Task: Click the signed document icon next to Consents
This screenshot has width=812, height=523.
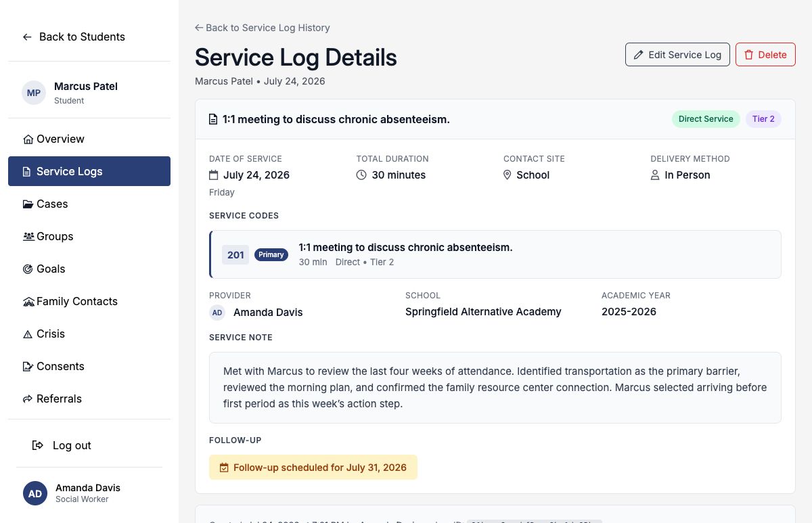Action: 28,367
